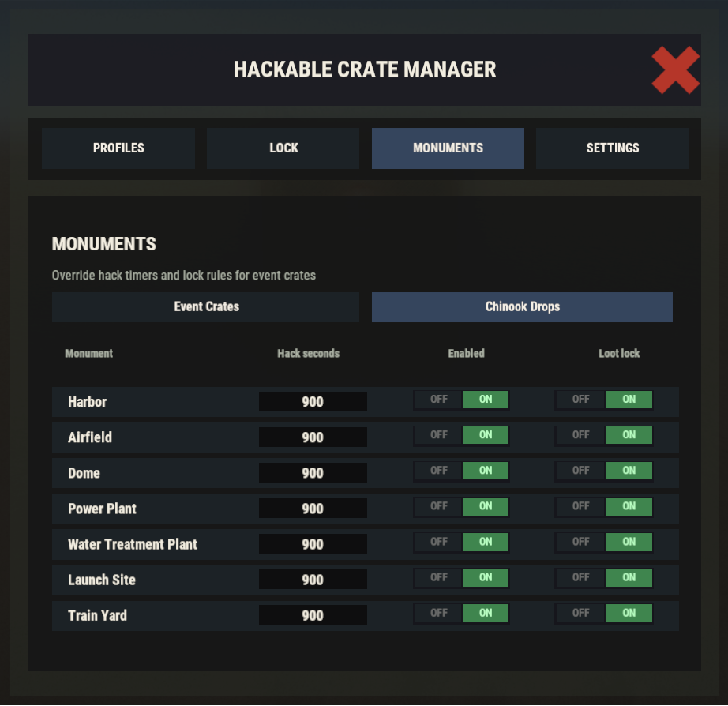This screenshot has height=706, width=728.
Task: Select Train Yard hack seconds field
Action: click(313, 615)
